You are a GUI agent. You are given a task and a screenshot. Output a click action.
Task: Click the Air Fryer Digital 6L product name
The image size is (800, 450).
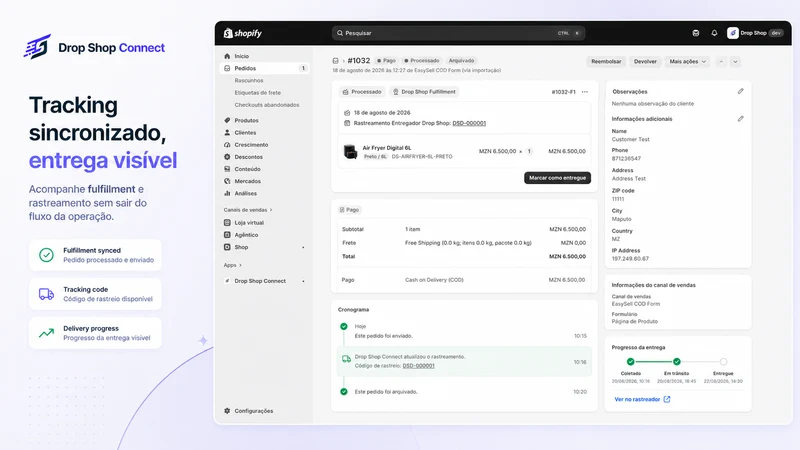(x=387, y=148)
